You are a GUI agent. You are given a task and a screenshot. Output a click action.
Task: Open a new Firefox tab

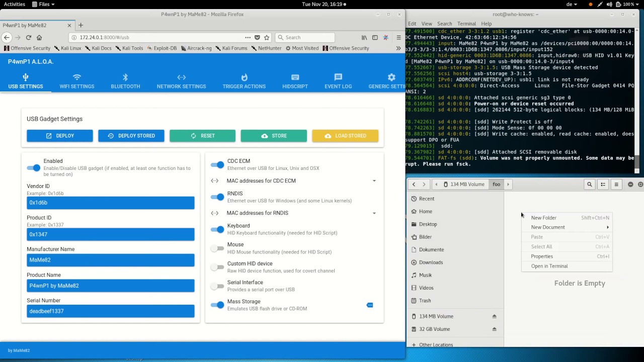pyautogui.click(x=80, y=25)
